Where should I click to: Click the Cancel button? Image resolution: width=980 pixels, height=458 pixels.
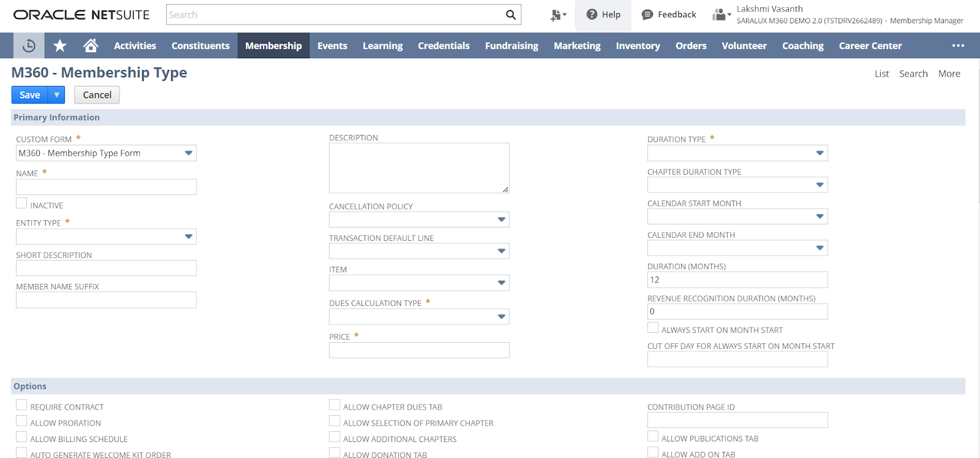[97, 95]
